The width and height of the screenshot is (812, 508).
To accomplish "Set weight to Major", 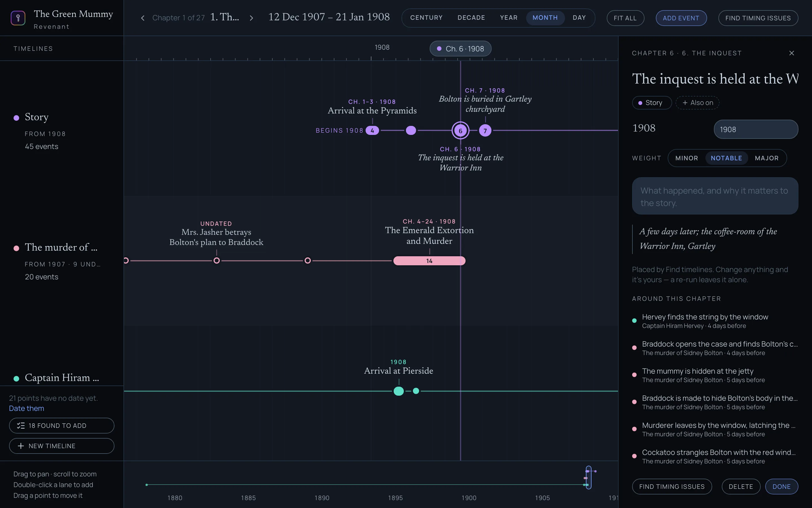I will (766, 158).
